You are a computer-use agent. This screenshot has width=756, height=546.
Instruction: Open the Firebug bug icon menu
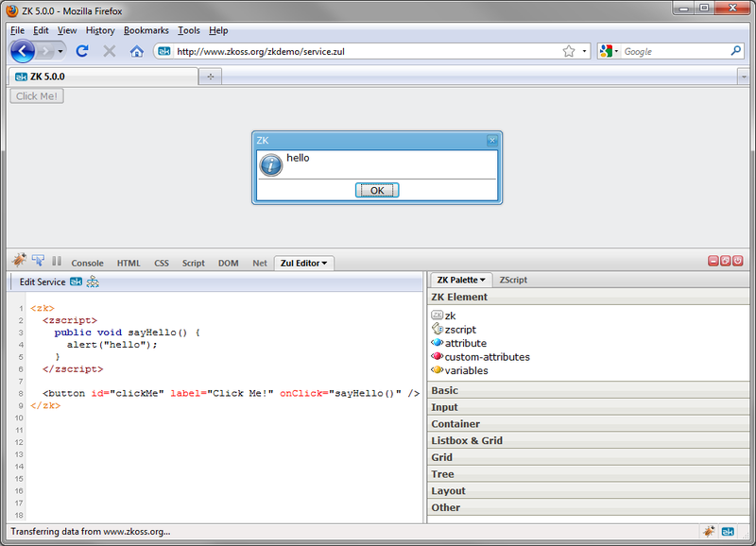(19, 260)
